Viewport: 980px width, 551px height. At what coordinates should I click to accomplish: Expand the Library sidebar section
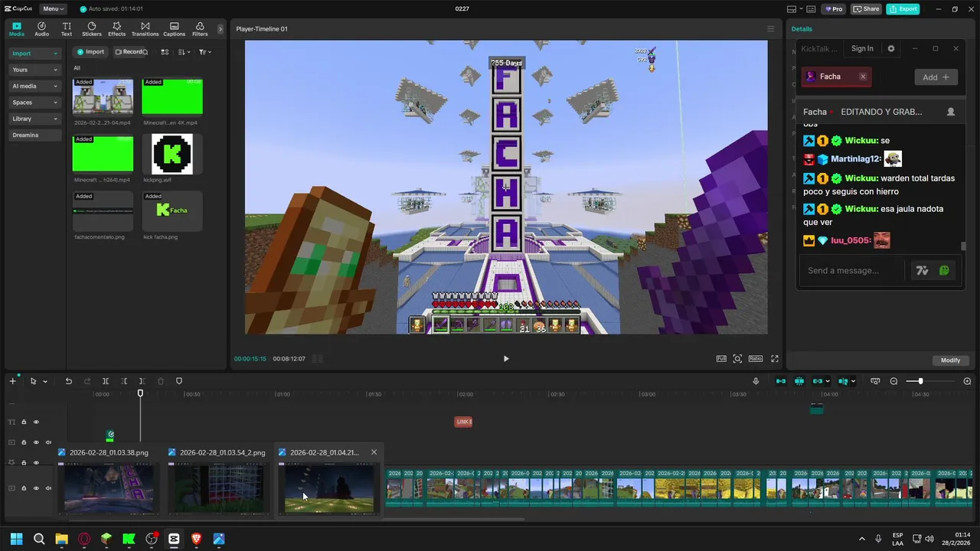point(34,119)
